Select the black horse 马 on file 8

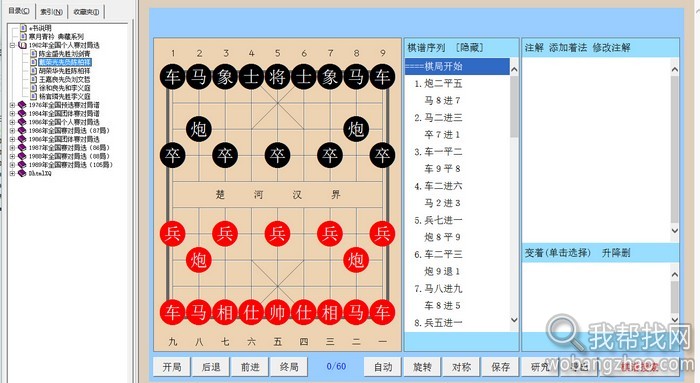356,77
